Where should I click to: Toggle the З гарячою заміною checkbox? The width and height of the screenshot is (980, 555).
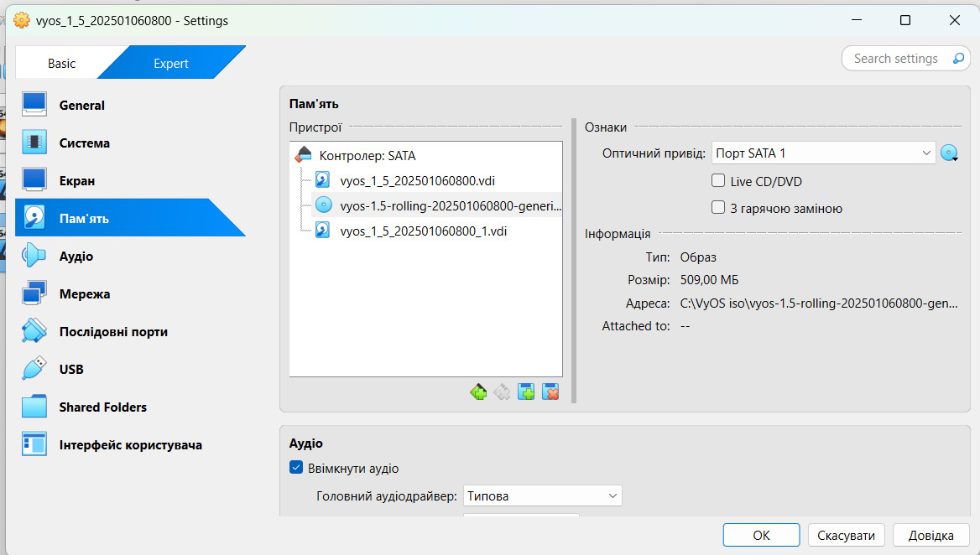tap(718, 208)
